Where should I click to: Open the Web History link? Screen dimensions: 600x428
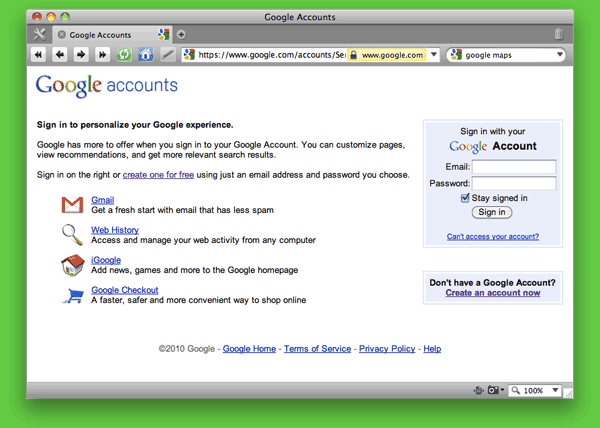[115, 230]
